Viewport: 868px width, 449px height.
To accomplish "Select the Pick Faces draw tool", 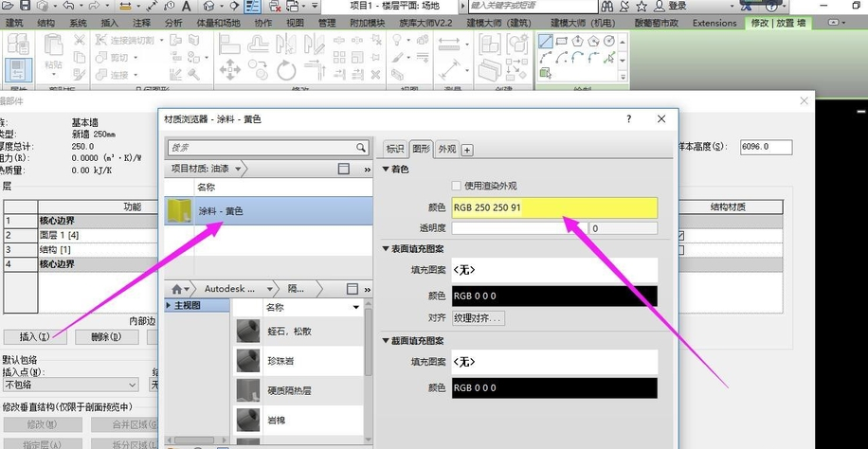I will coord(546,73).
